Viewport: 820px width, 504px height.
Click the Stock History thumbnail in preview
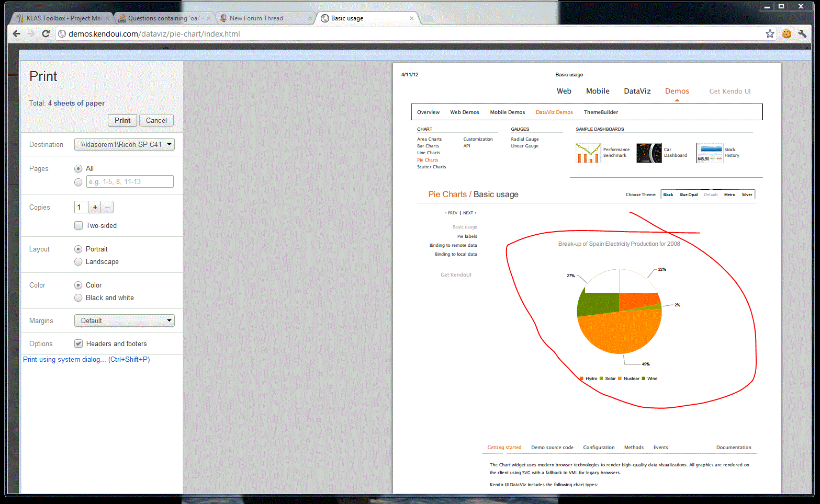[710, 153]
